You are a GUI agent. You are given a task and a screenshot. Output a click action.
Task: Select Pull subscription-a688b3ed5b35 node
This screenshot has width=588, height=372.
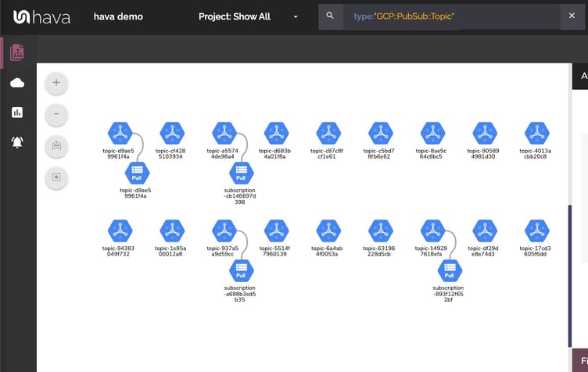pos(242,271)
